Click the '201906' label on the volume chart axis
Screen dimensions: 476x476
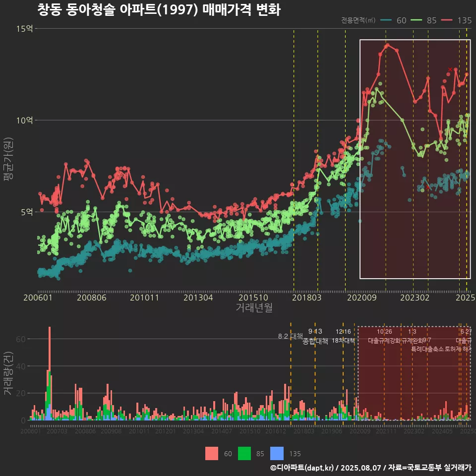click(x=332, y=431)
